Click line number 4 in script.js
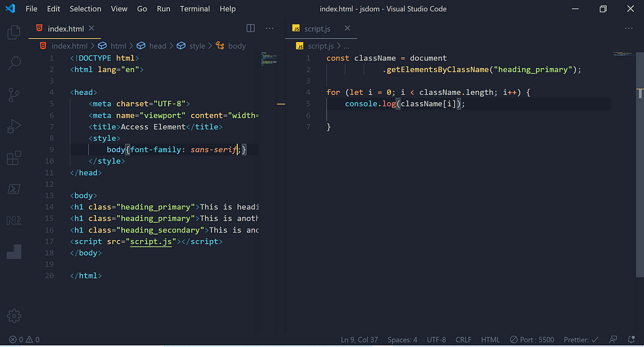 click(308, 92)
